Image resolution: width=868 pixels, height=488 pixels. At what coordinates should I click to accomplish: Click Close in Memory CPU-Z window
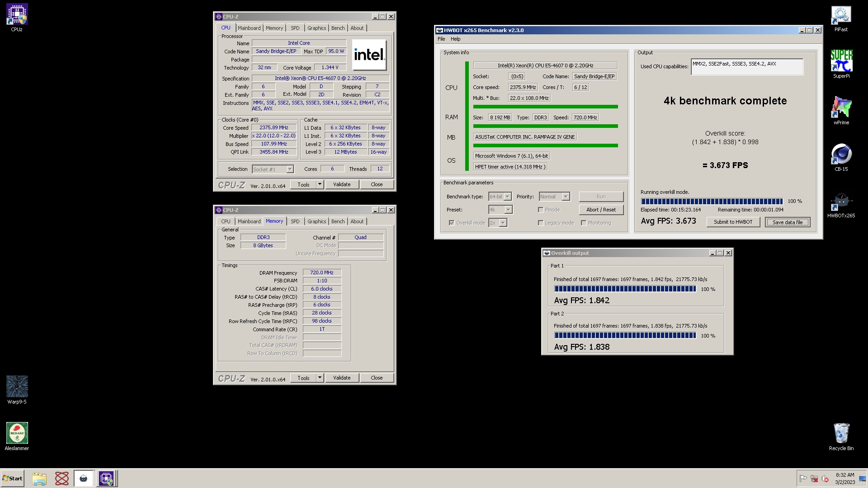tap(377, 378)
